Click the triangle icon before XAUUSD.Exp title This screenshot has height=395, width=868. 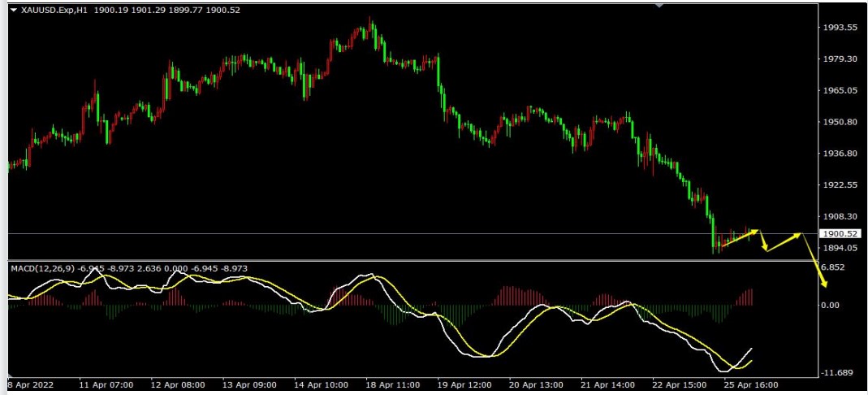click(13, 10)
